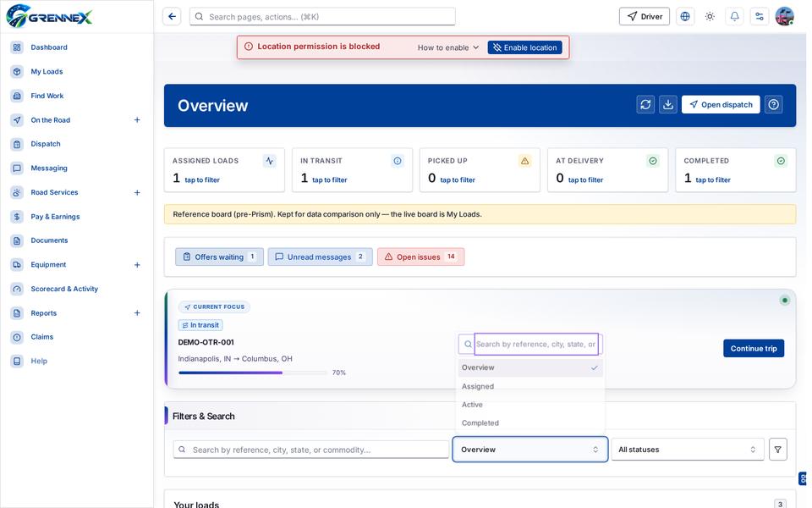
Task: Click Picked Up warning icon
Action: (525, 161)
